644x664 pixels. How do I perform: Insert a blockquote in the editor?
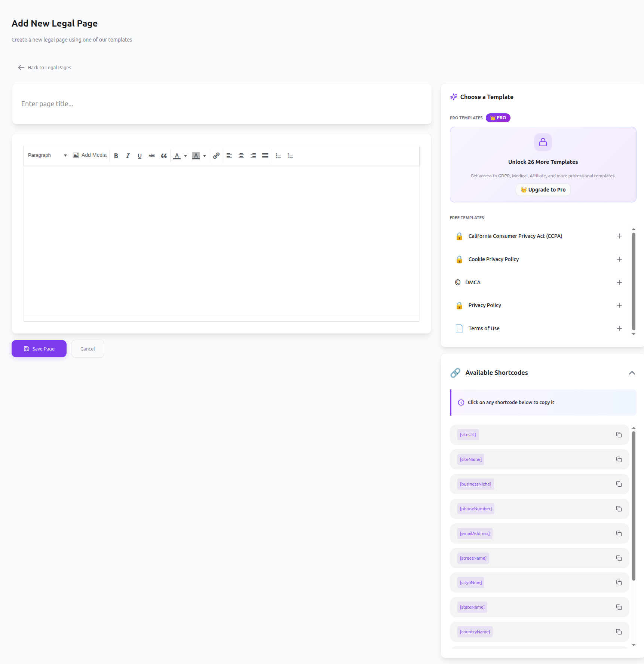pos(164,156)
